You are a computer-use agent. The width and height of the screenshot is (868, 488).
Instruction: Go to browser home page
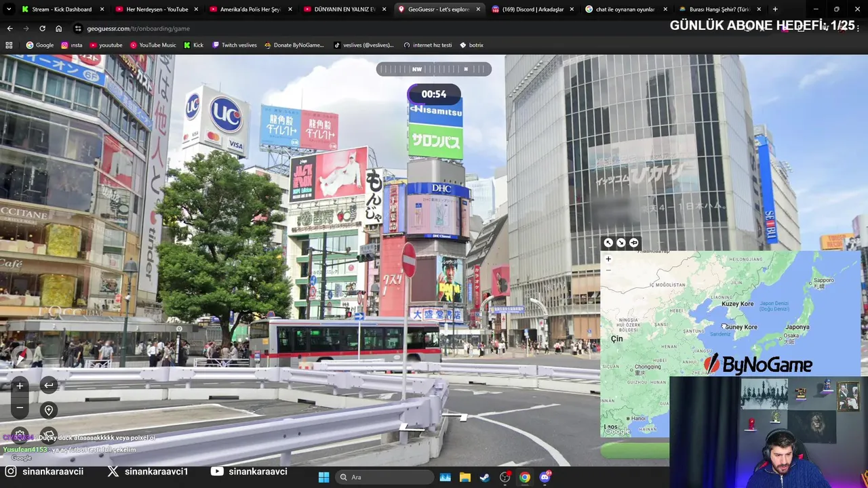tap(58, 28)
